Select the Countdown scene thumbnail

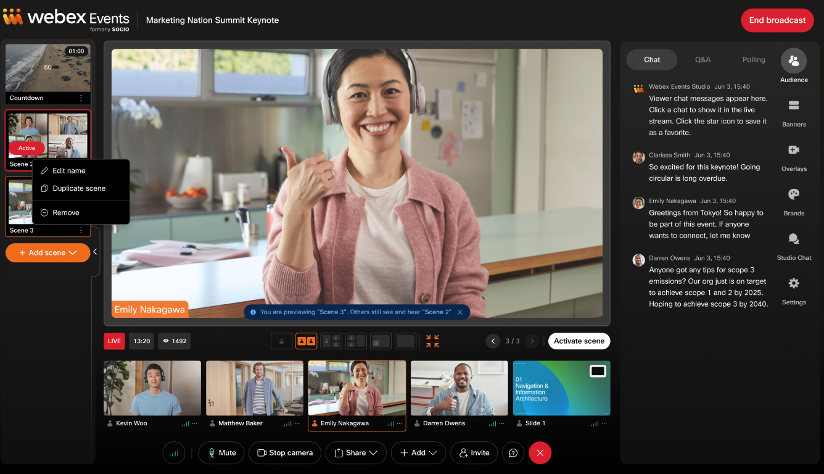[48, 68]
